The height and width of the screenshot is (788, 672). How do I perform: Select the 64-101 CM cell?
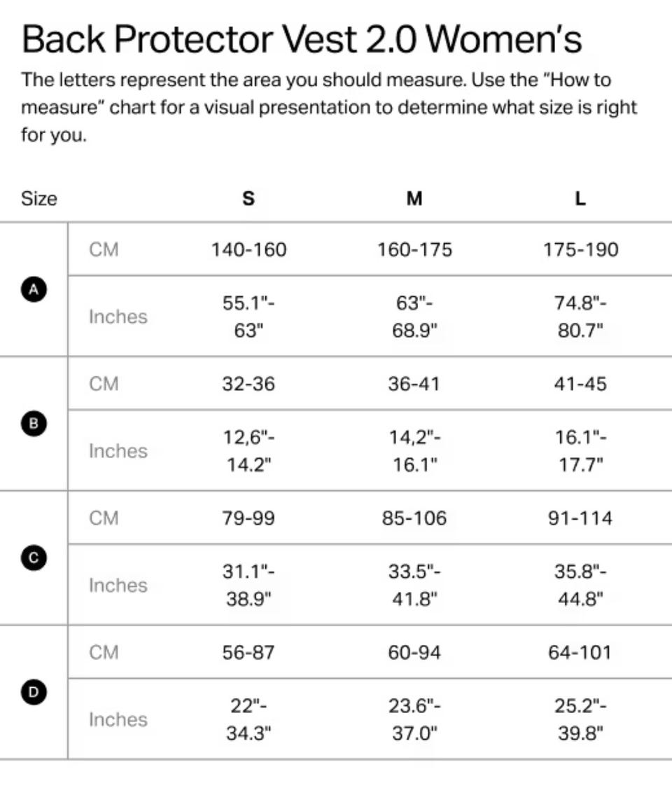(580, 653)
